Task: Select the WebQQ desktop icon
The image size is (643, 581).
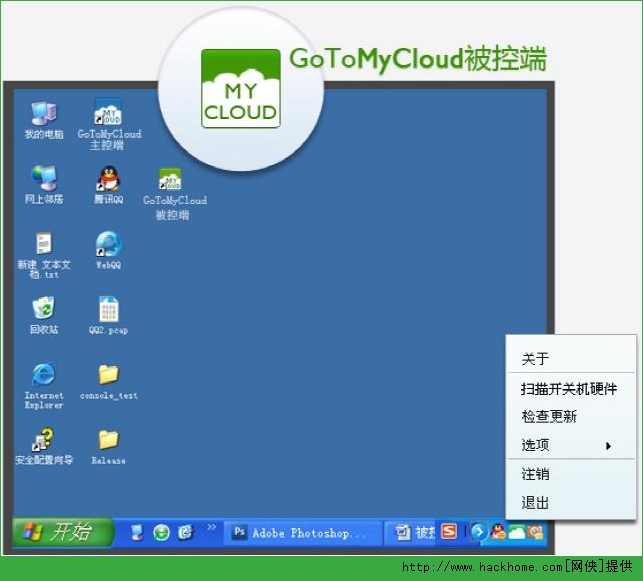Action: (x=108, y=245)
